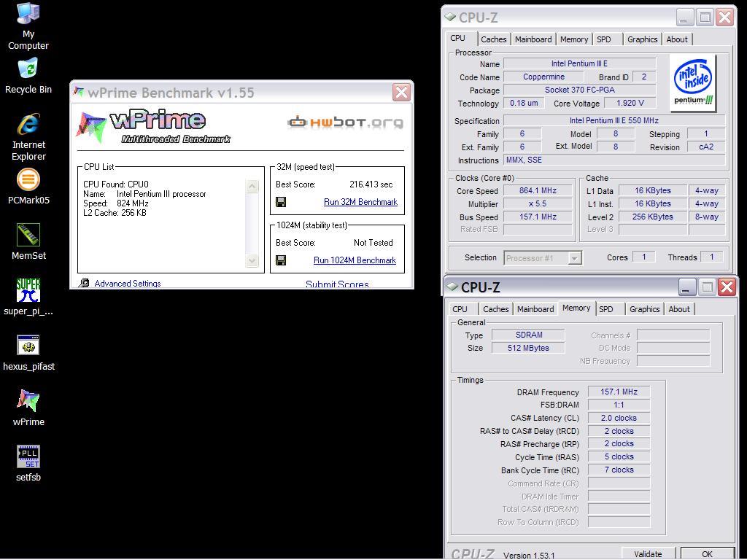
Task: Click the OK button in CPU-Z
Action: click(707, 554)
